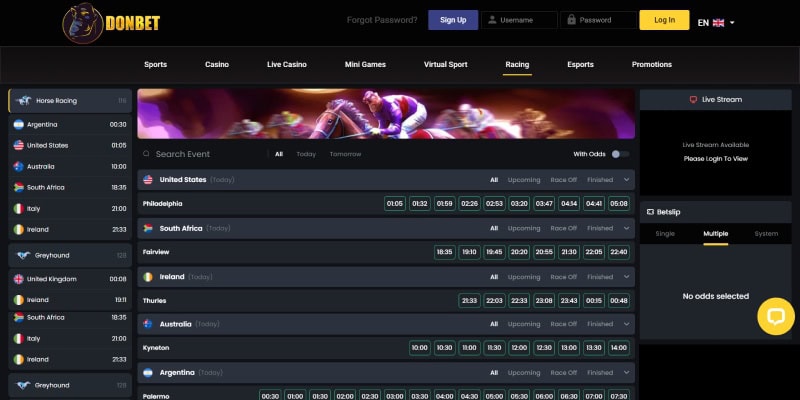This screenshot has height=400, width=800.
Task: Click the Horse Racing icon in sidebar
Action: tap(22, 101)
